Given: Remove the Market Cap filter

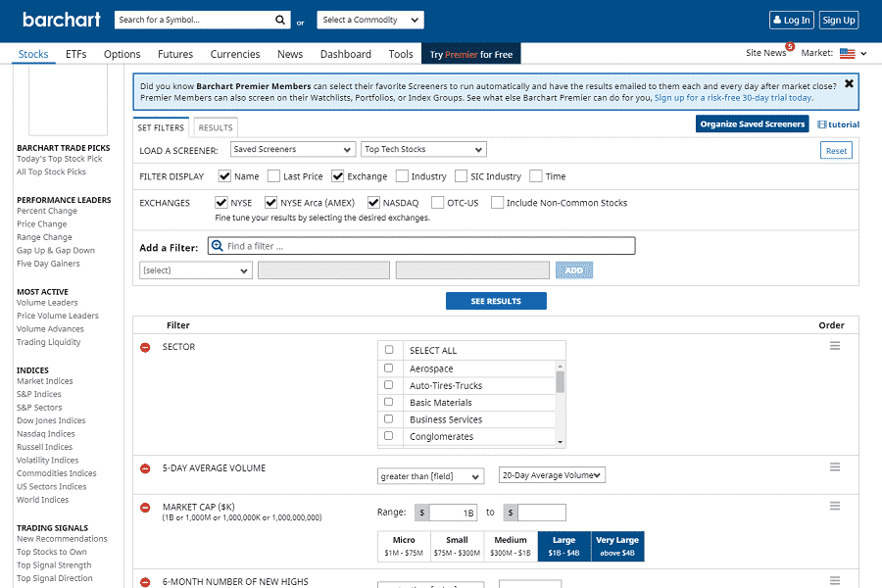Looking at the screenshot, I should click(145, 509).
